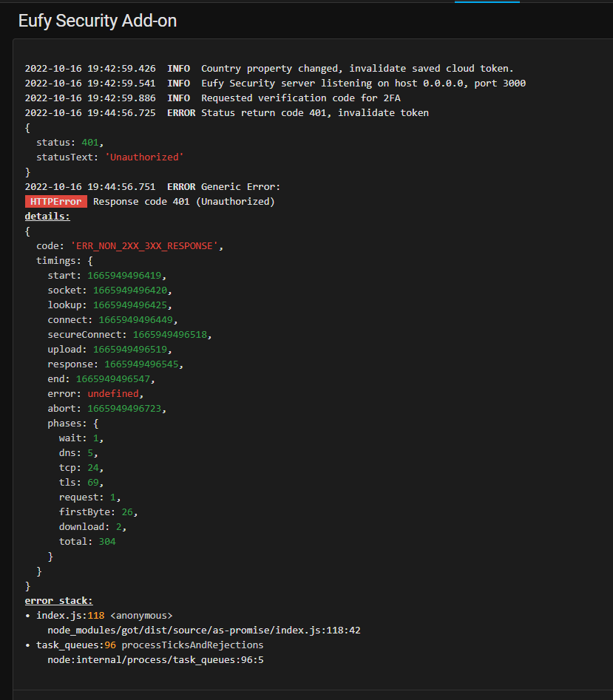Click the red Unauthorized statusText value
Image resolution: width=613 pixels, height=700 pixels.
click(144, 157)
